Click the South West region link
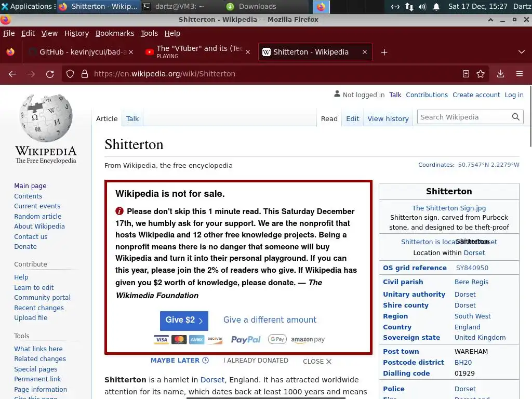Image resolution: width=532 pixels, height=399 pixels. (x=473, y=316)
